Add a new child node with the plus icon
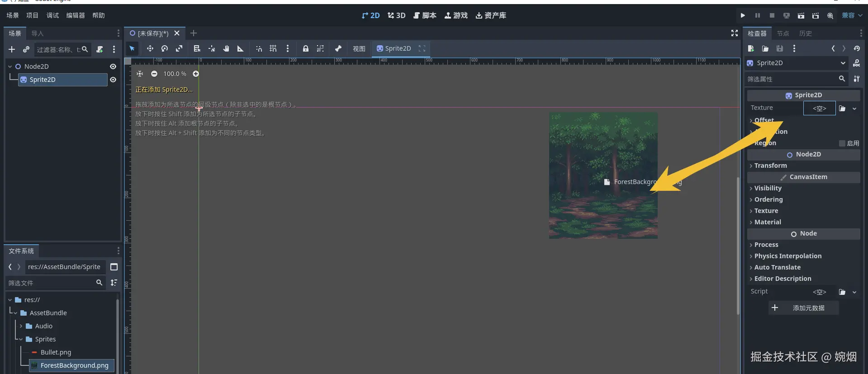Viewport: 868px width, 374px height. click(x=12, y=49)
